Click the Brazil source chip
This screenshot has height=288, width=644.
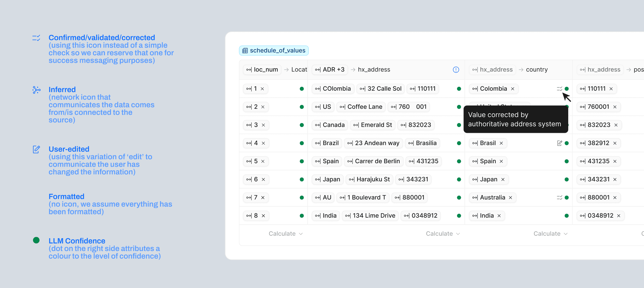coord(327,143)
